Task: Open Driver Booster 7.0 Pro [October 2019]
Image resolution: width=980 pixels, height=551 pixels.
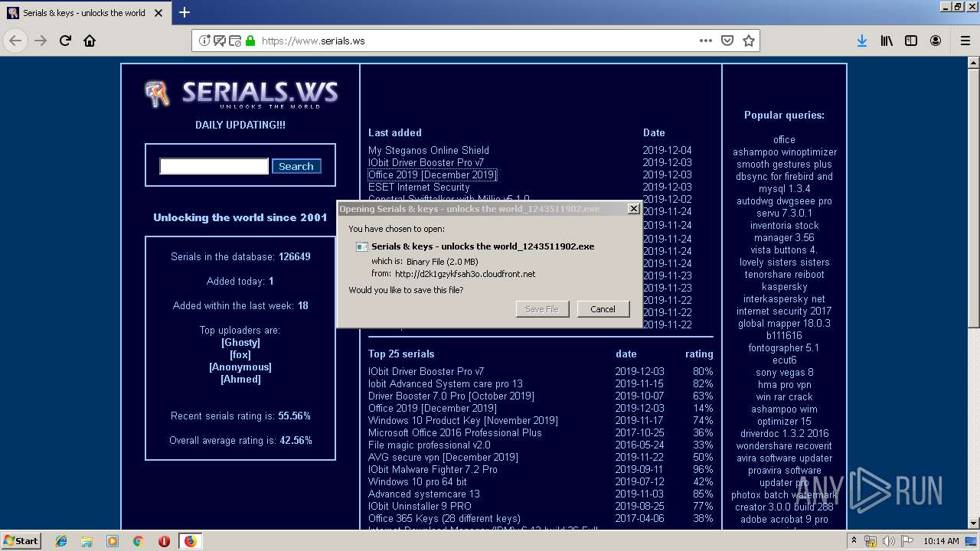Action: (451, 396)
